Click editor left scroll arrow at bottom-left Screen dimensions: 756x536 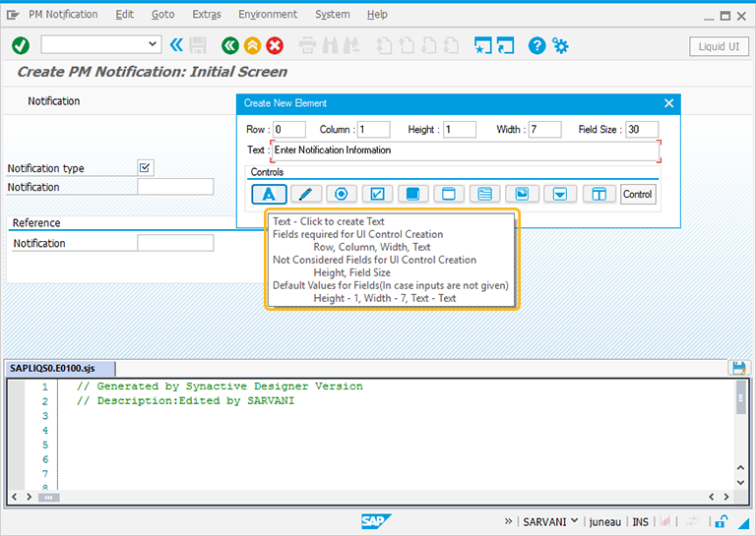pyautogui.click(x=15, y=497)
